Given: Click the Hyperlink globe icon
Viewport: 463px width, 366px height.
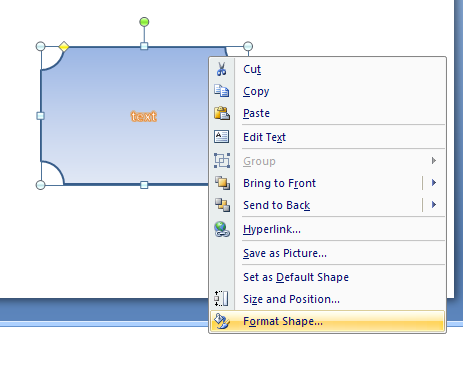Looking at the screenshot, I should tap(222, 229).
